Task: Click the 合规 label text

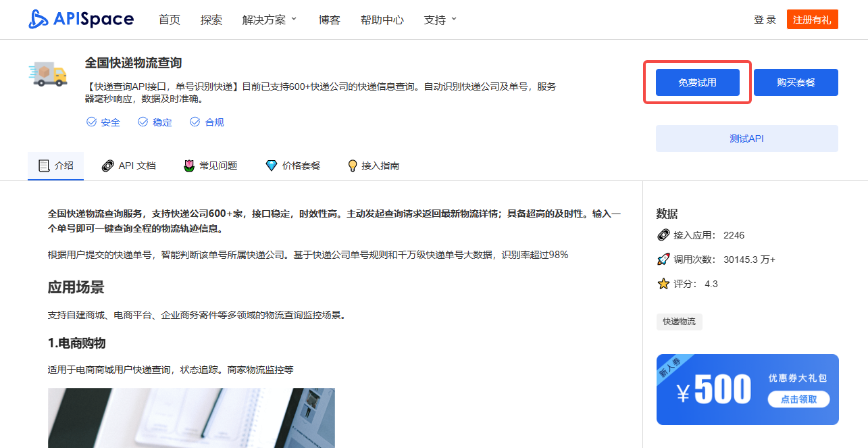Action: (214, 122)
